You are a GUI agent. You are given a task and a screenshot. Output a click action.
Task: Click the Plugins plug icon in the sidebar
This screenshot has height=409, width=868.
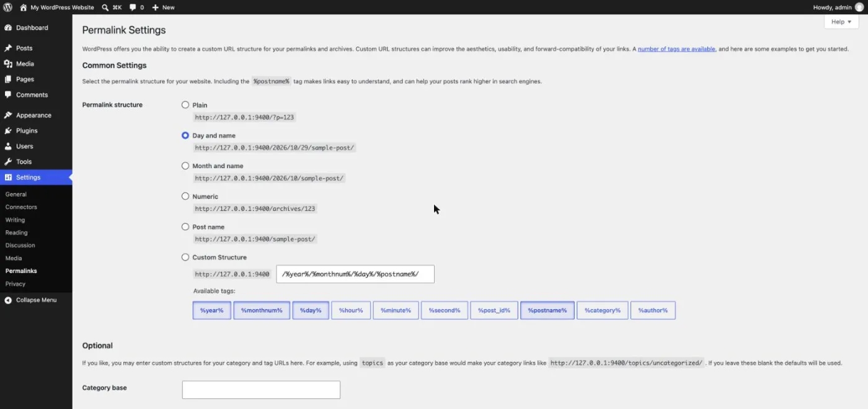coord(8,131)
